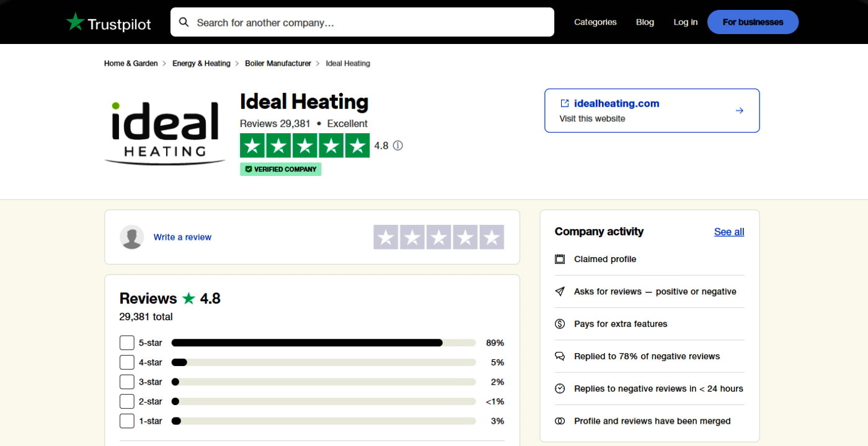Go to Boiler Manufacturer breadcrumb
The height and width of the screenshot is (446, 868).
coord(278,63)
